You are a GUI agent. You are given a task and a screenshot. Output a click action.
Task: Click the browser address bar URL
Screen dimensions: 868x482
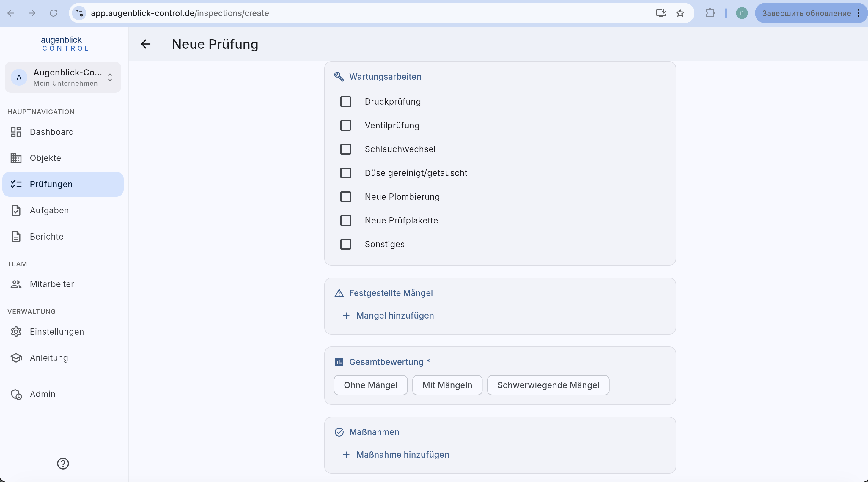tap(180, 13)
